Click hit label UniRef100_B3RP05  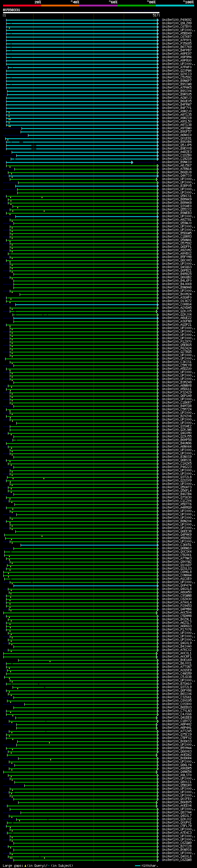pyautogui.click(x=177, y=186)
